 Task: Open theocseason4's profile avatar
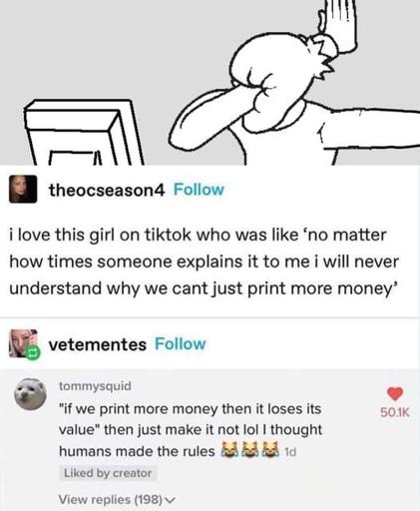click(23, 190)
